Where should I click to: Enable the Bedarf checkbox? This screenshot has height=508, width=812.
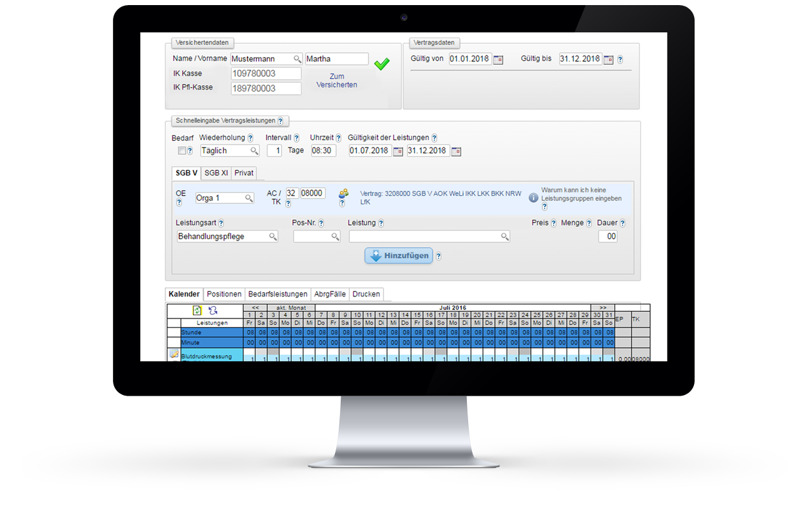(x=182, y=151)
